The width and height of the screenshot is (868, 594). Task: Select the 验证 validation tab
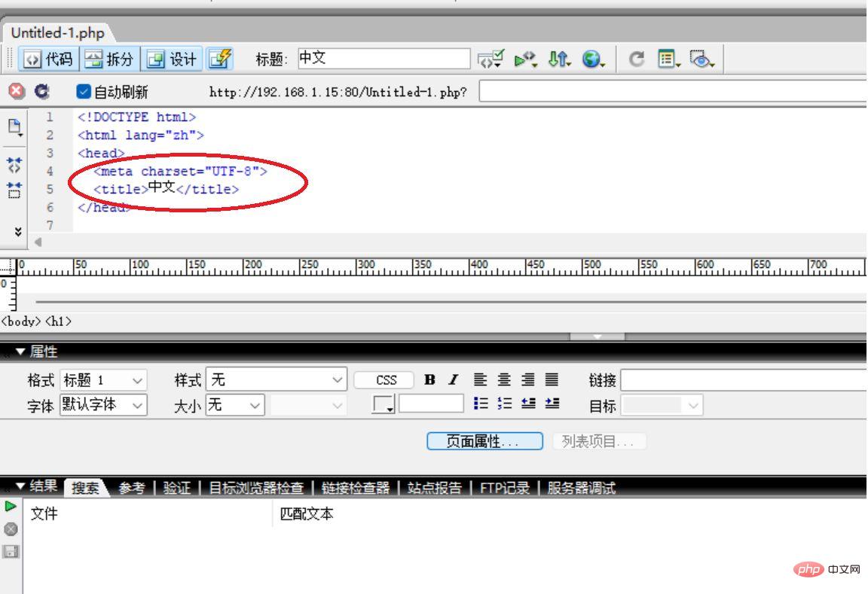(176, 488)
